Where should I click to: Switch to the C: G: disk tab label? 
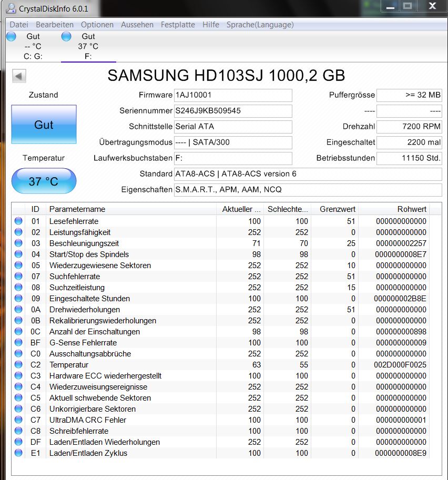coord(33,56)
